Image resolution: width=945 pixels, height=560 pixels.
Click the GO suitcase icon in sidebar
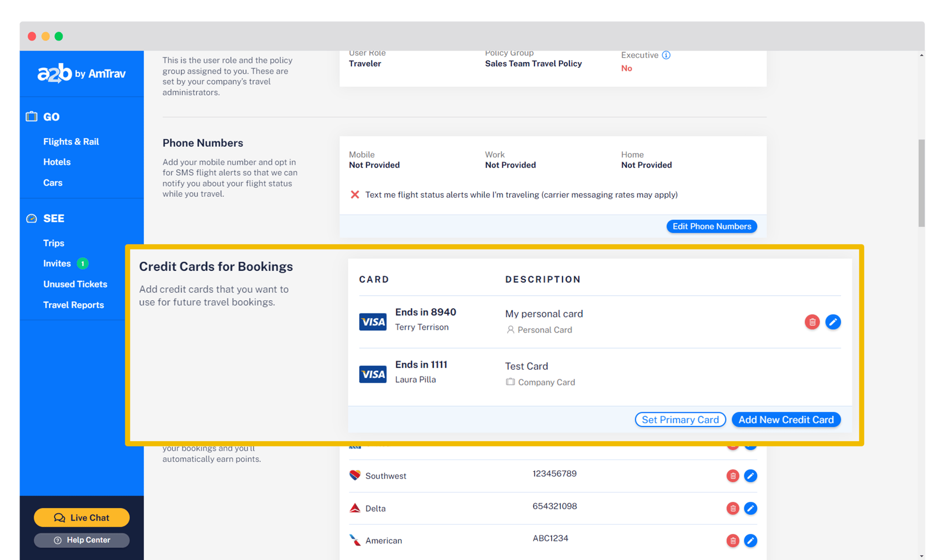[x=32, y=116]
